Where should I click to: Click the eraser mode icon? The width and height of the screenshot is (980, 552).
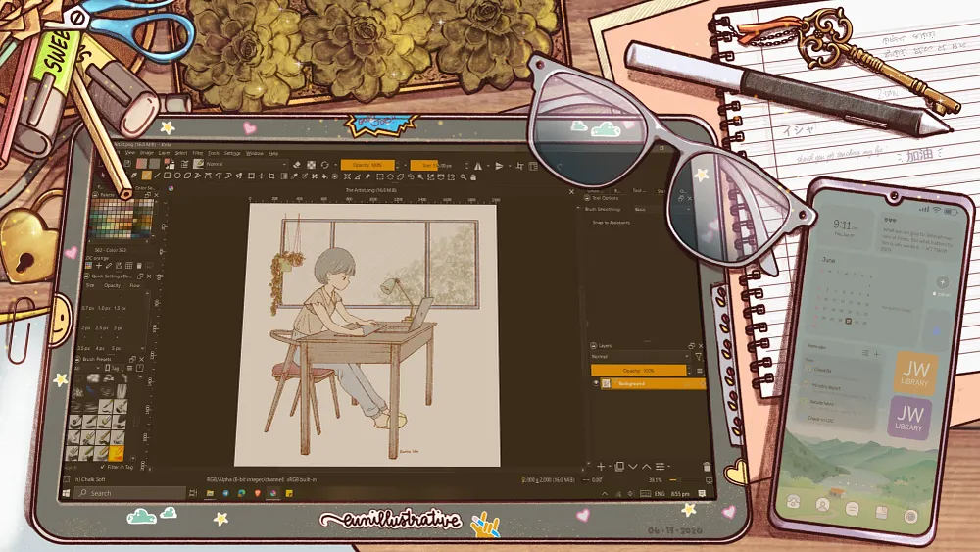pos(298,165)
